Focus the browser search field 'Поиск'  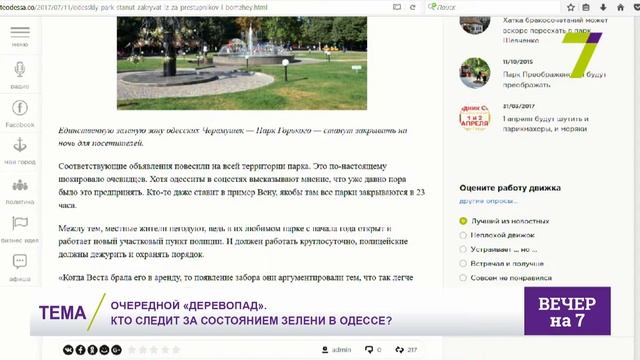point(493,7)
